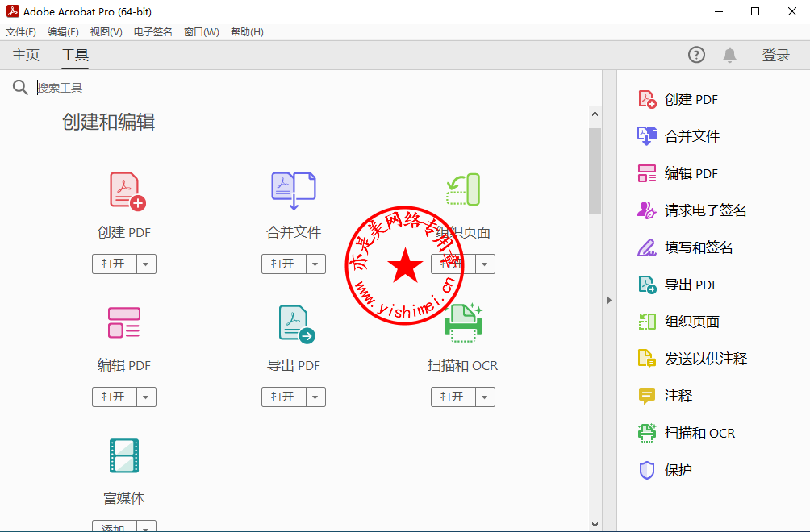Select 保护 shield icon in right sidebar
The height and width of the screenshot is (532, 810).
point(647,470)
